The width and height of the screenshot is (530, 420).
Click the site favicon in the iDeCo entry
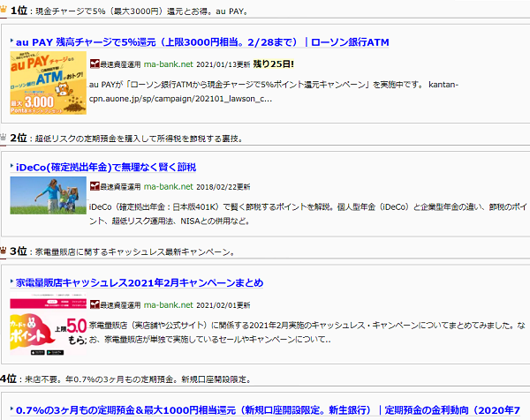(95, 186)
